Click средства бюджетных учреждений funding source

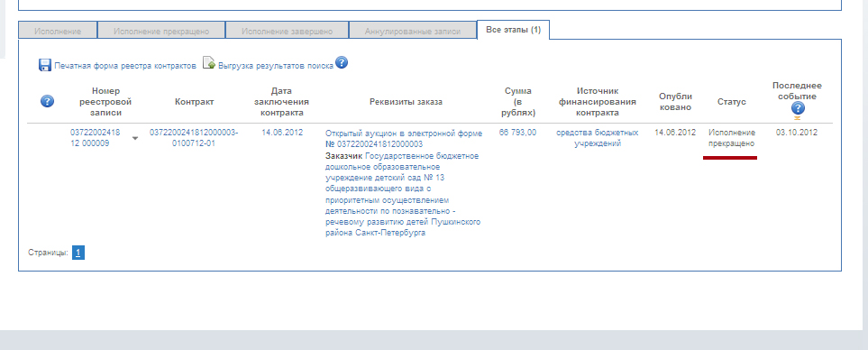(598, 138)
